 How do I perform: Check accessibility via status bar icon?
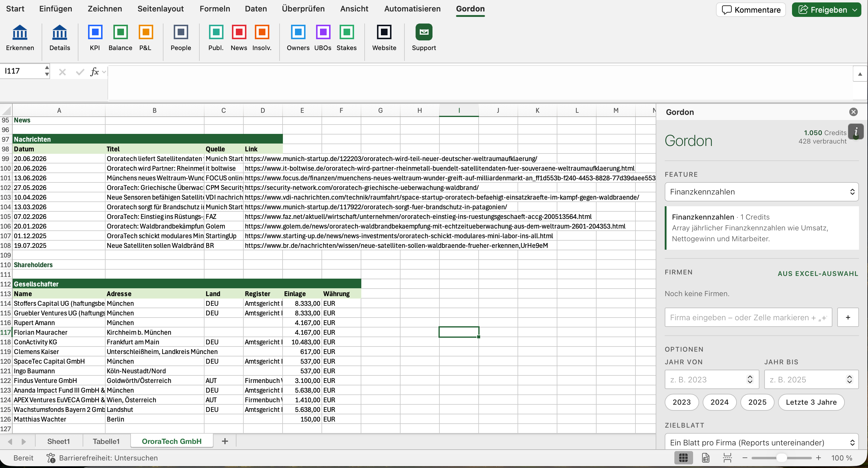pos(51,457)
